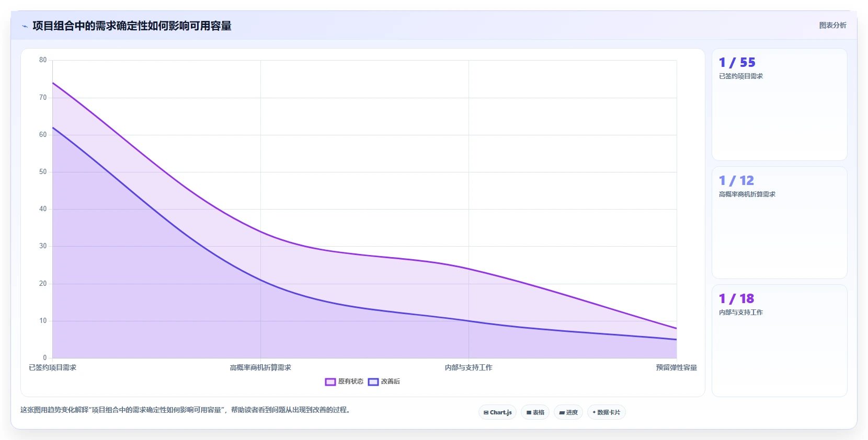The image size is (868, 440).
Task: Click the 1 / 18 metric value
Action: pos(736,299)
